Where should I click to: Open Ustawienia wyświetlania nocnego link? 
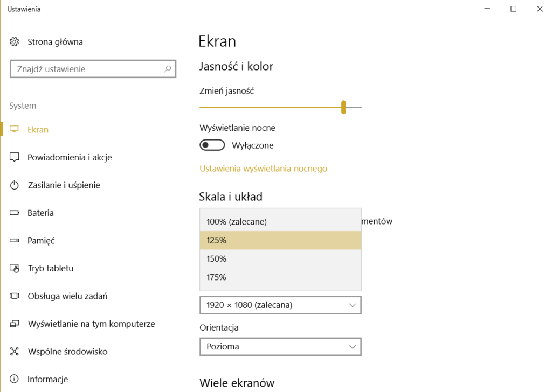click(263, 169)
